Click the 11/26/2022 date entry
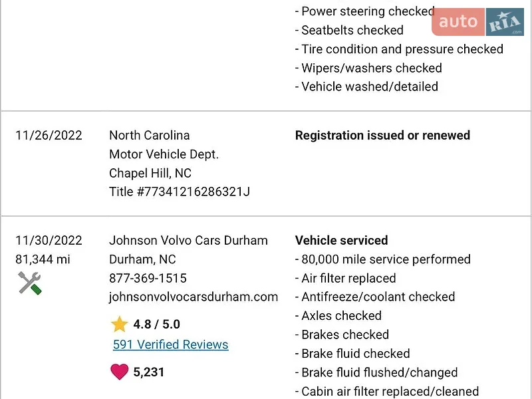 click(x=49, y=136)
